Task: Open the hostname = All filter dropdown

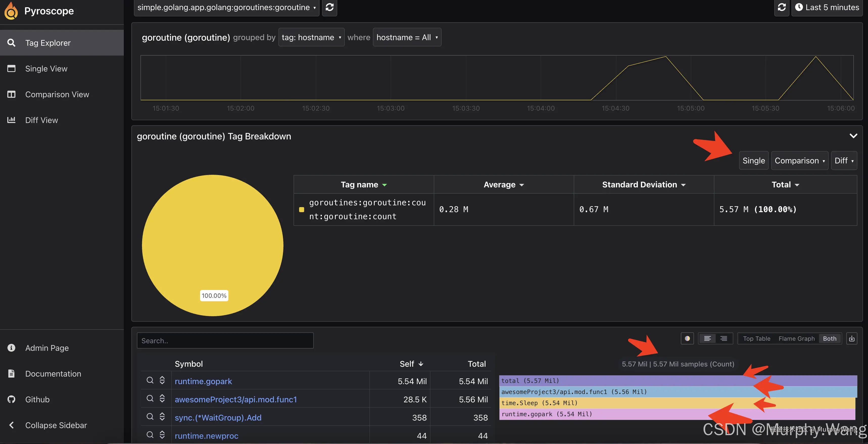Action: (x=407, y=37)
